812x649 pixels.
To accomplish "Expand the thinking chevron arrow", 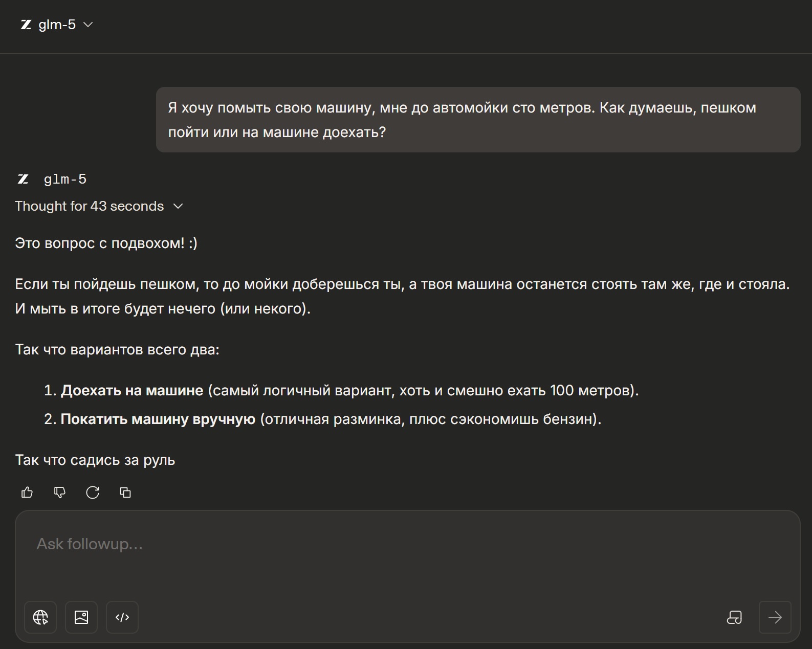I will [178, 206].
